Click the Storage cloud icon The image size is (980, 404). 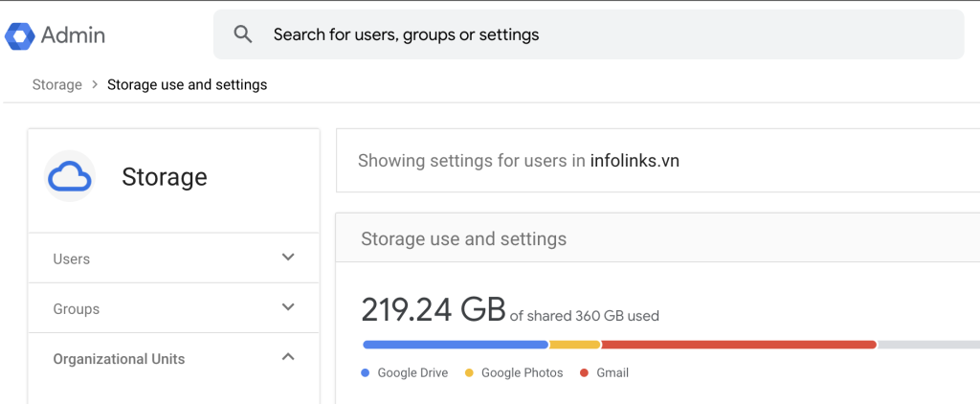tap(70, 176)
